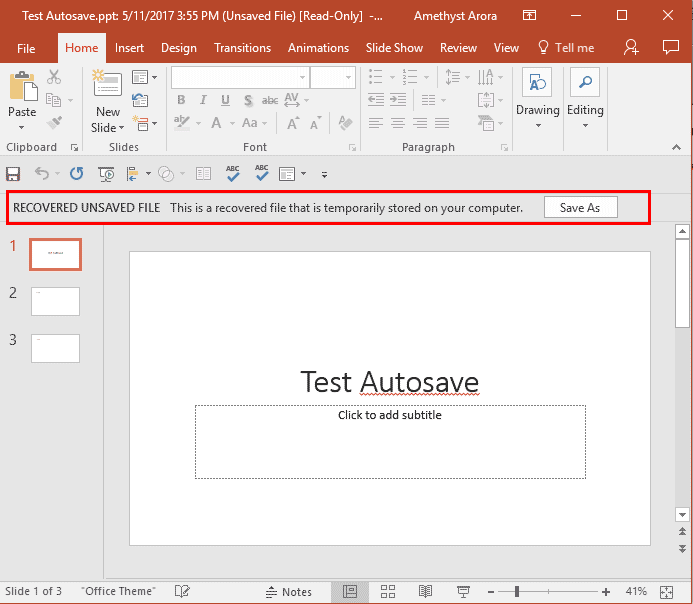Decrease font size with small A icon
The image size is (693, 604).
click(x=316, y=123)
